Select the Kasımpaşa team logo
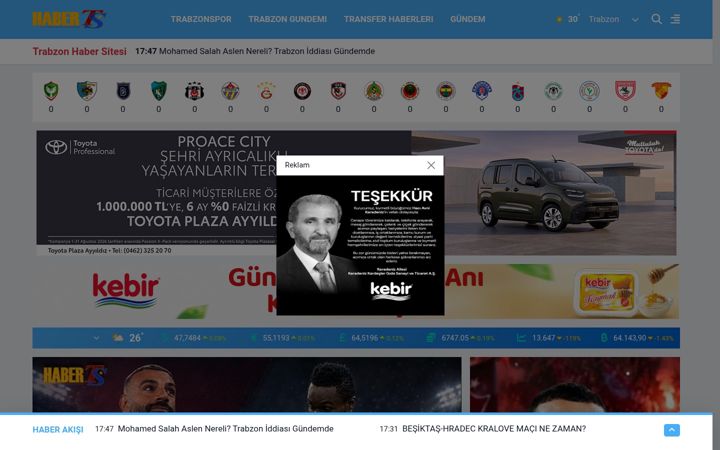 pyautogui.click(x=482, y=91)
